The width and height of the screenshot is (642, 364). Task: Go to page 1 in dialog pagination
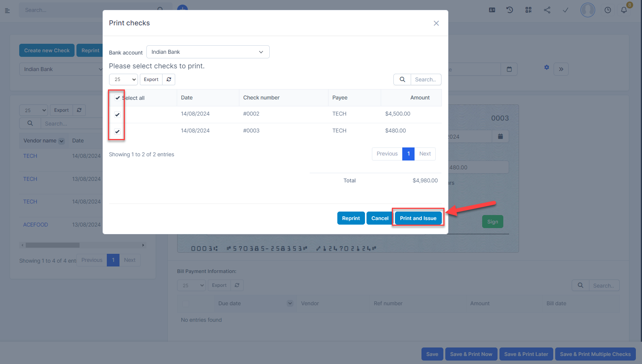[408, 154]
